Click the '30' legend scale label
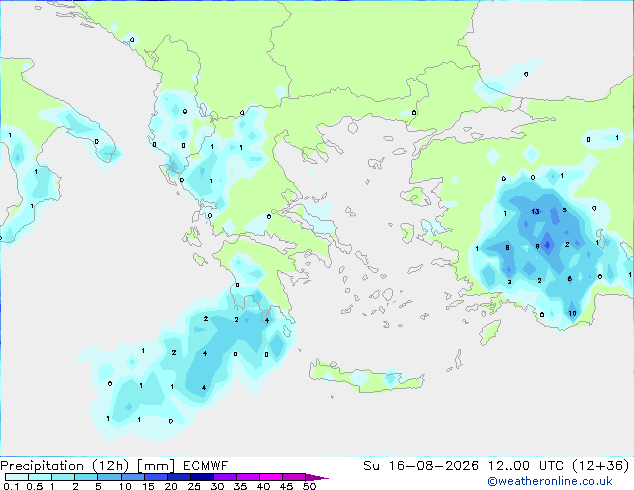 click(x=217, y=486)
